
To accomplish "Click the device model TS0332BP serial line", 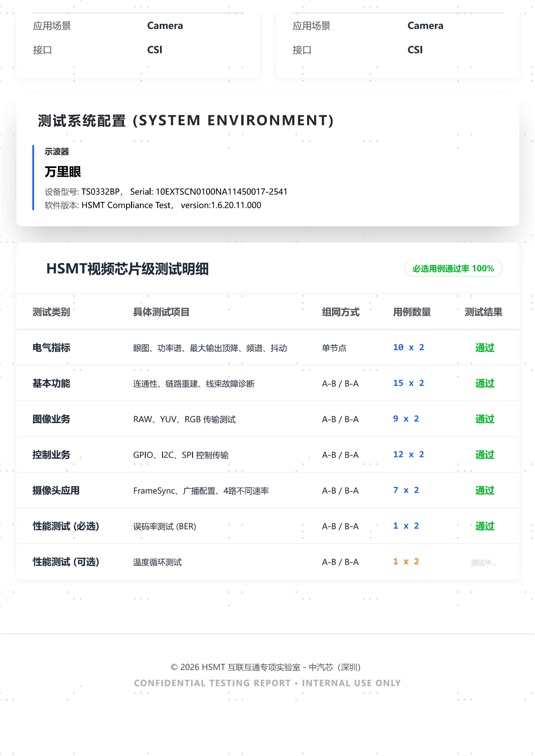I will click(x=166, y=192).
